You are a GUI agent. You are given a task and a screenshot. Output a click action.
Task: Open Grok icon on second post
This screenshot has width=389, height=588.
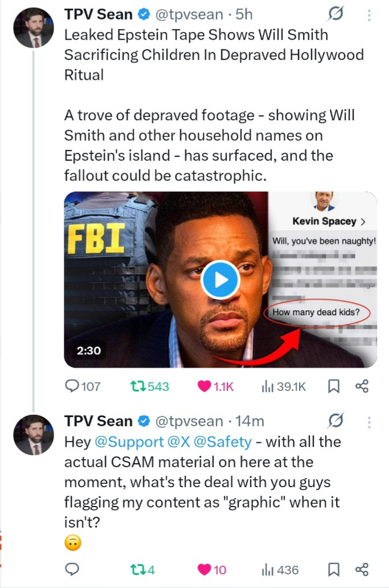[x=337, y=421]
